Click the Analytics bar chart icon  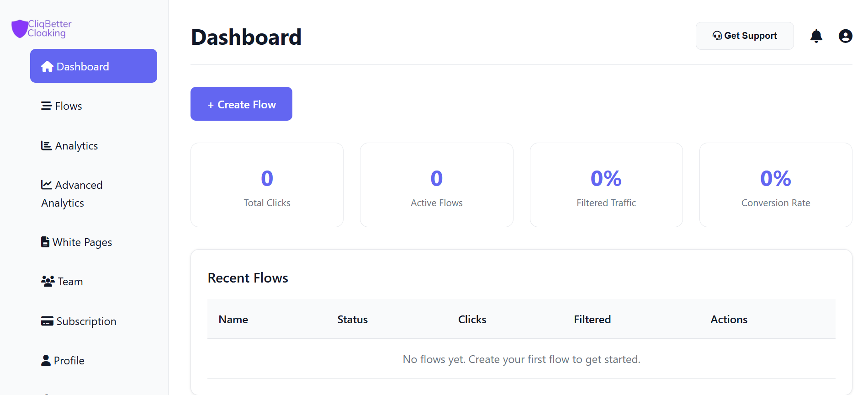pyautogui.click(x=46, y=145)
